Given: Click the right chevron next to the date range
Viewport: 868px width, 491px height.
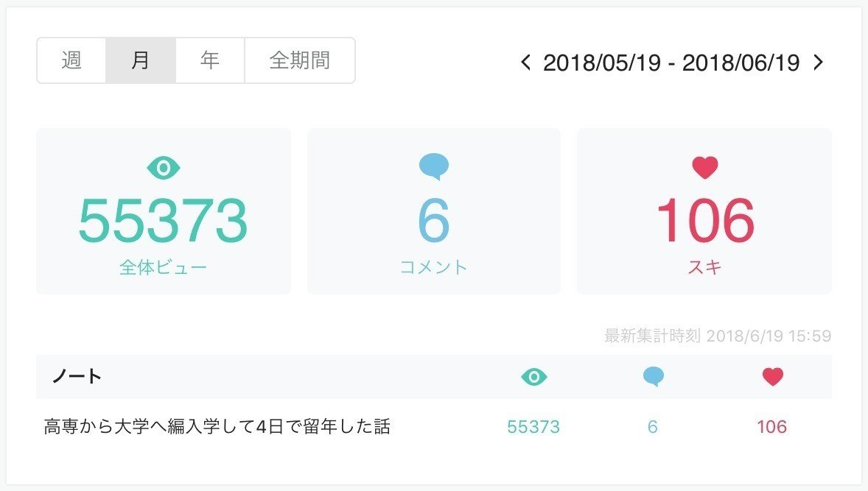Looking at the screenshot, I should point(818,63).
